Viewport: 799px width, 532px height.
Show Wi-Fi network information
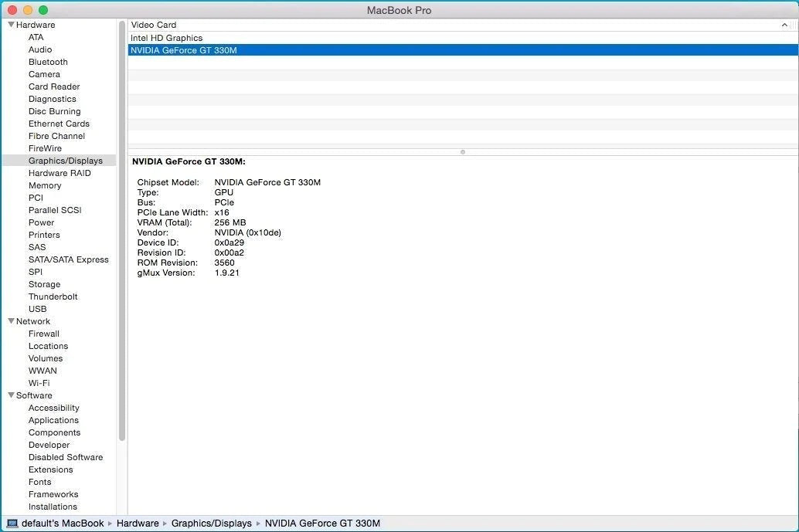pos(39,383)
